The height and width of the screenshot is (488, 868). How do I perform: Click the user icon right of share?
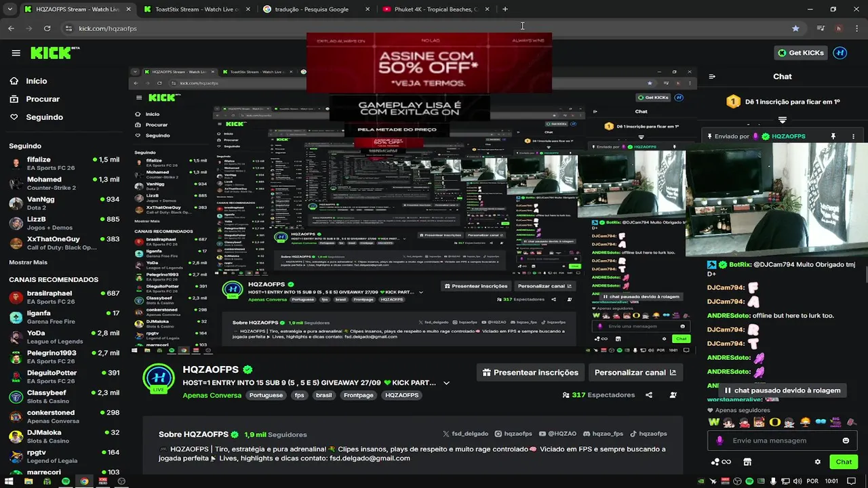(673, 395)
